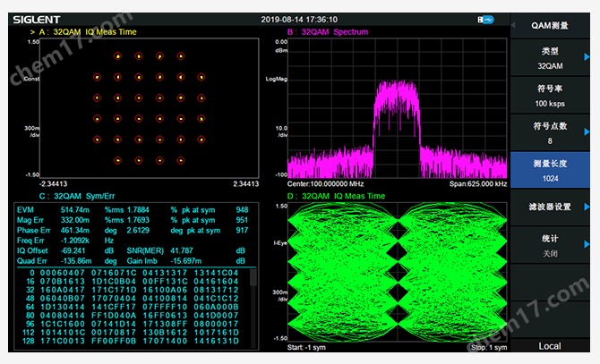Select window A 32QAM IQ Meas Time title

pyautogui.click(x=88, y=32)
